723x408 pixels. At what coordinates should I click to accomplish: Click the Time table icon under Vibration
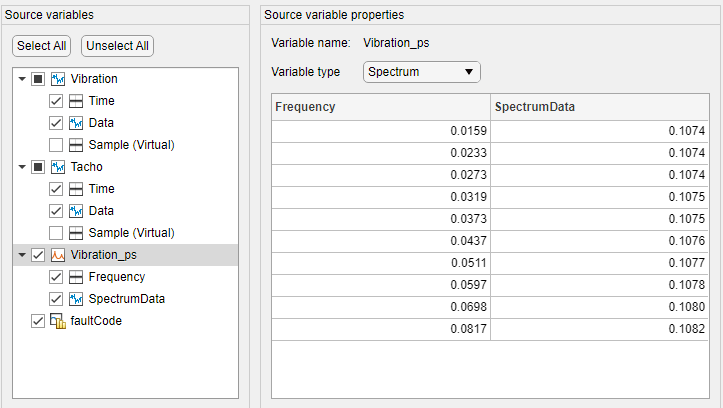[x=76, y=101]
